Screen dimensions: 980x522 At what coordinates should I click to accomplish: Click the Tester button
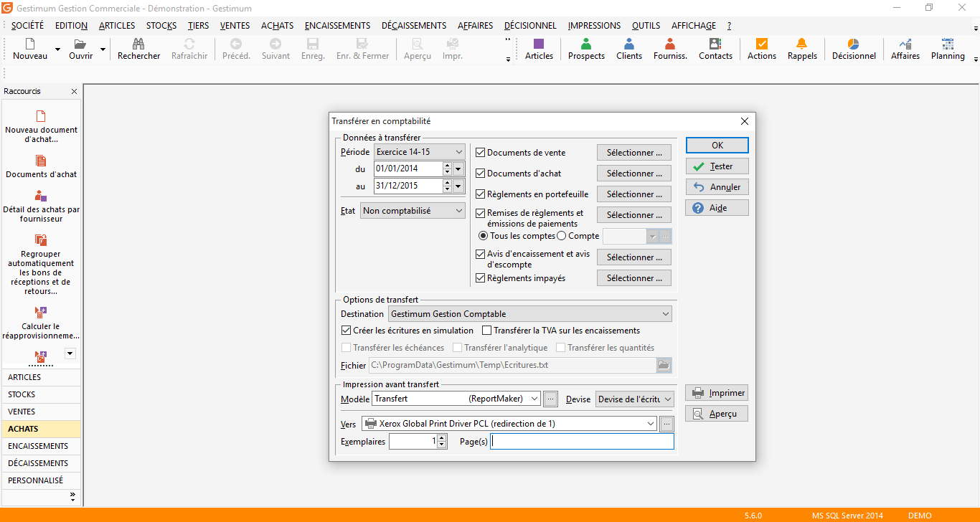717,166
